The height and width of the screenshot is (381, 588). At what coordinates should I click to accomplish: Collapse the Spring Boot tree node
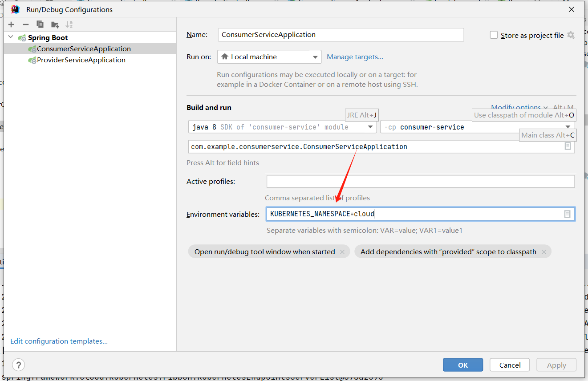(x=11, y=37)
